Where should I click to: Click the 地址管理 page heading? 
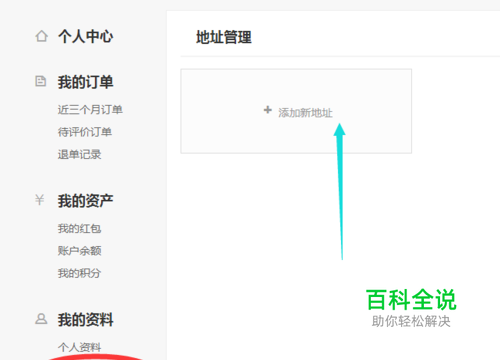[x=224, y=37]
